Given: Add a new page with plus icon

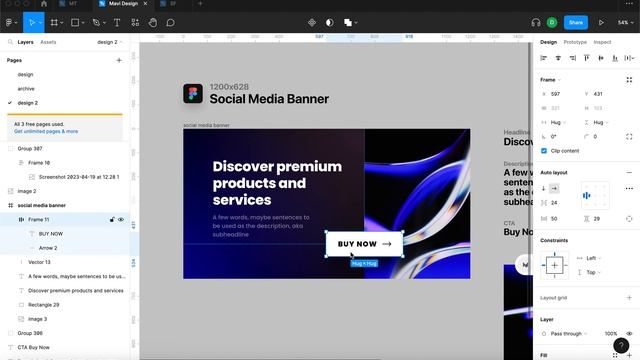Looking at the screenshot, I should tap(119, 60).
